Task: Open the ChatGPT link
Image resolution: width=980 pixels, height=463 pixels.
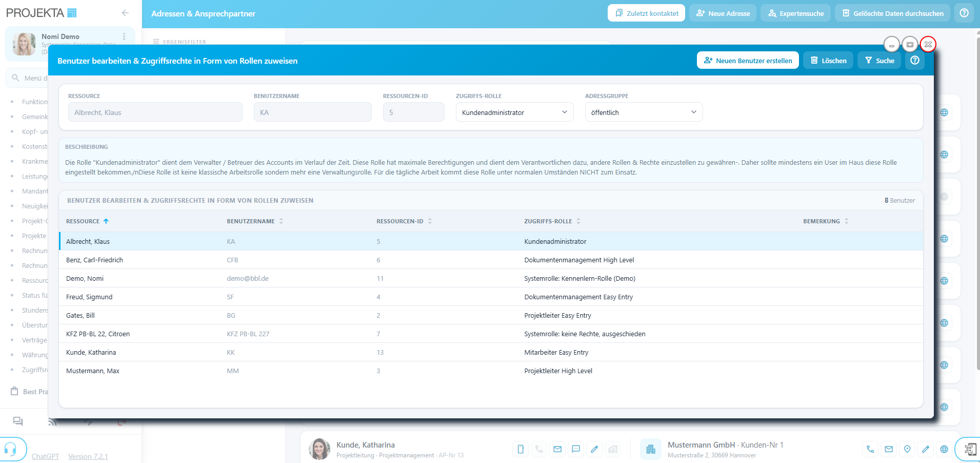Action: (x=45, y=456)
